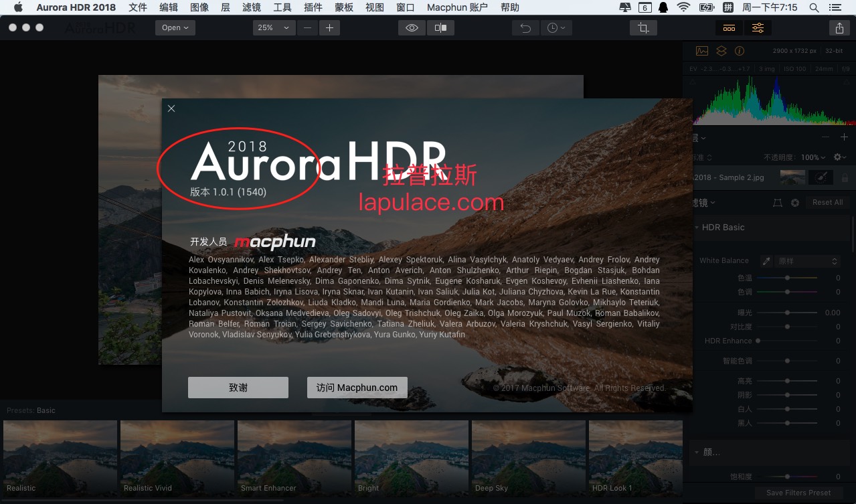
Task: Collapse the 颜... color section
Action: (695, 452)
